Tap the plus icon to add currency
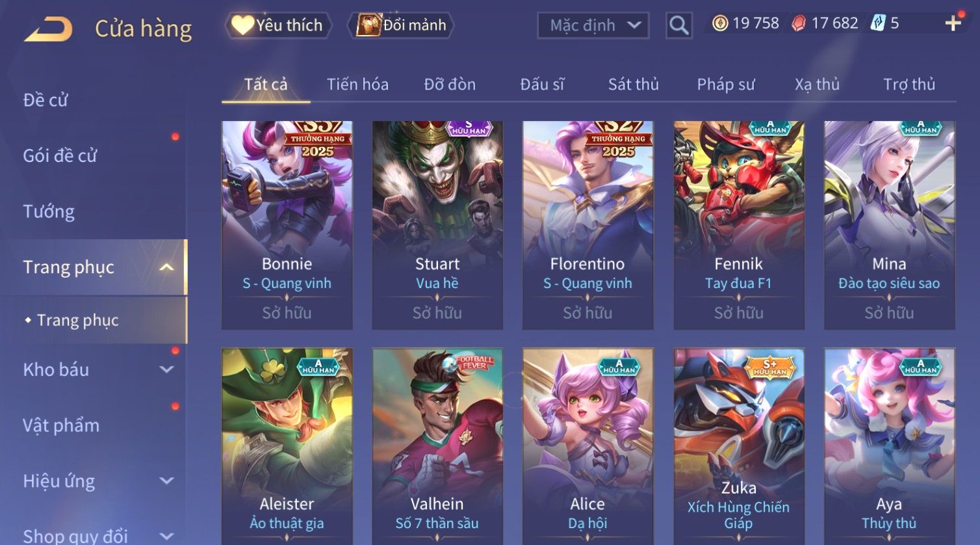Image resolution: width=980 pixels, height=545 pixels. click(953, 23)
